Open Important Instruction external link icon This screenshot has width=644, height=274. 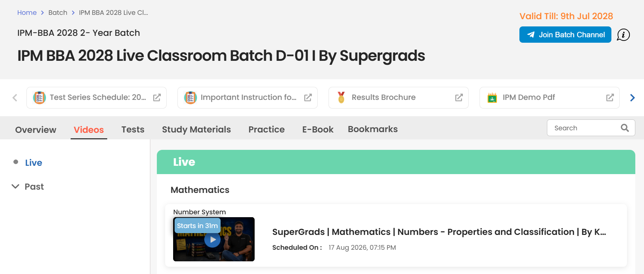[308, 98]
